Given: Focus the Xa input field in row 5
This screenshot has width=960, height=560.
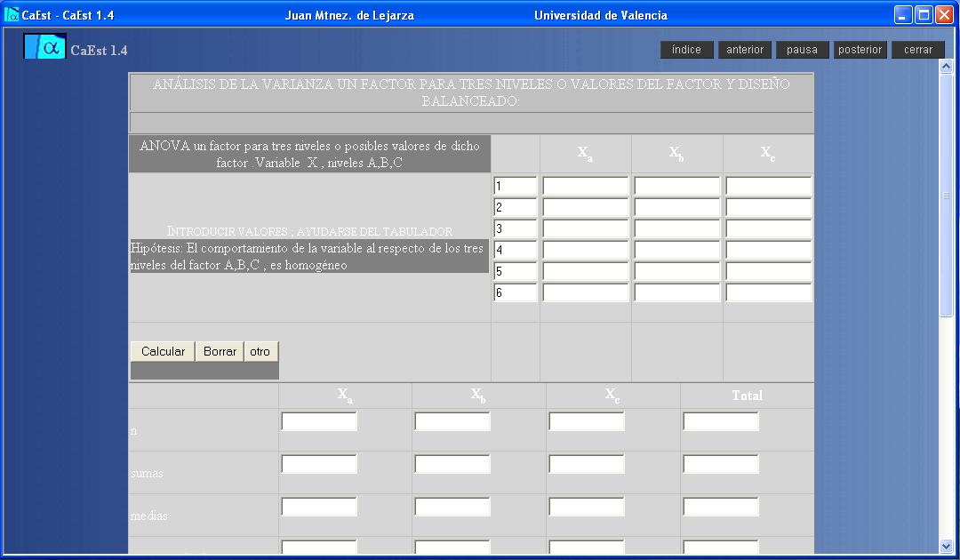Looking at the screenshot, I should tap(585, 271).
